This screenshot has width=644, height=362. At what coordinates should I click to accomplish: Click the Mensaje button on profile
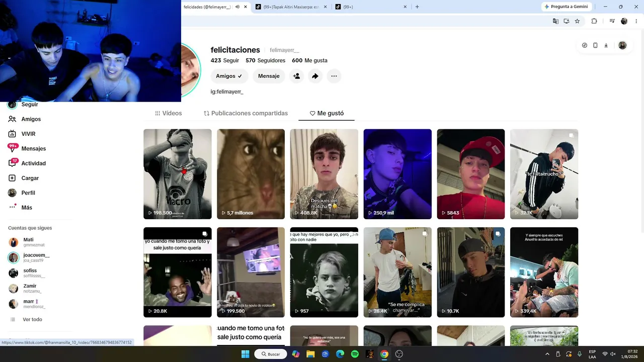click(269, 76)
